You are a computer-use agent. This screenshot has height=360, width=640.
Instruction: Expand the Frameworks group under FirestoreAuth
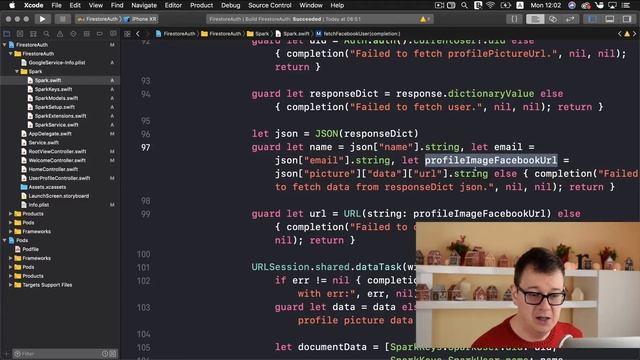click(11, 231)
